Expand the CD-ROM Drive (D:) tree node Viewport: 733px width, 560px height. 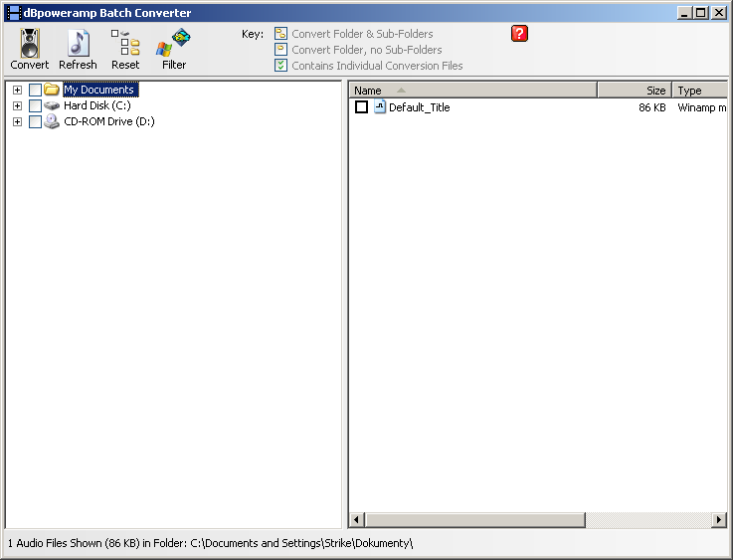tap(17, 121)
